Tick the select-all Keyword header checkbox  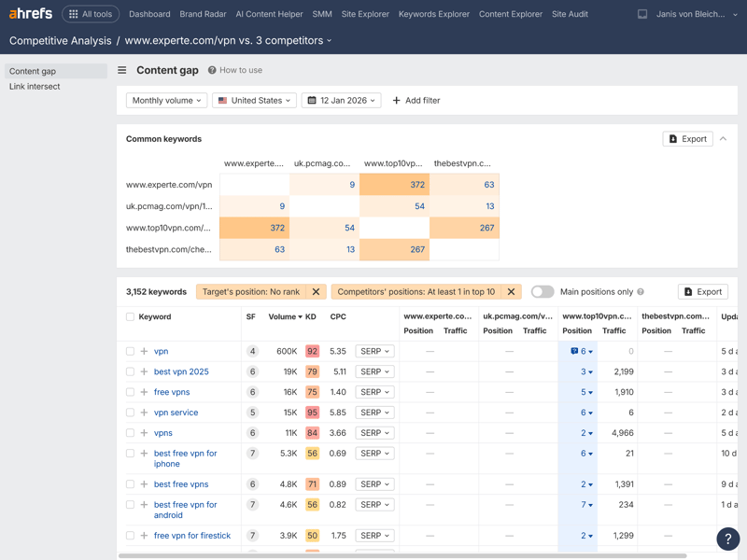(x=130, y=317)
